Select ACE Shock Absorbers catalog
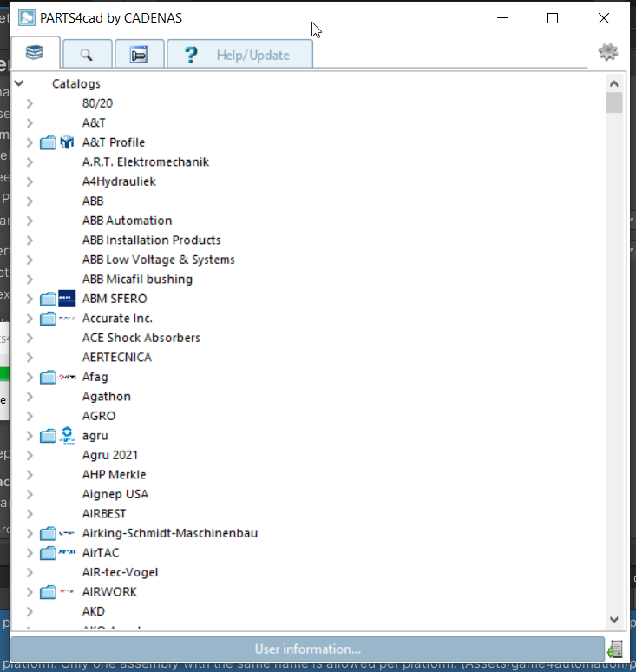636x672 pixels. coord(141,338)
